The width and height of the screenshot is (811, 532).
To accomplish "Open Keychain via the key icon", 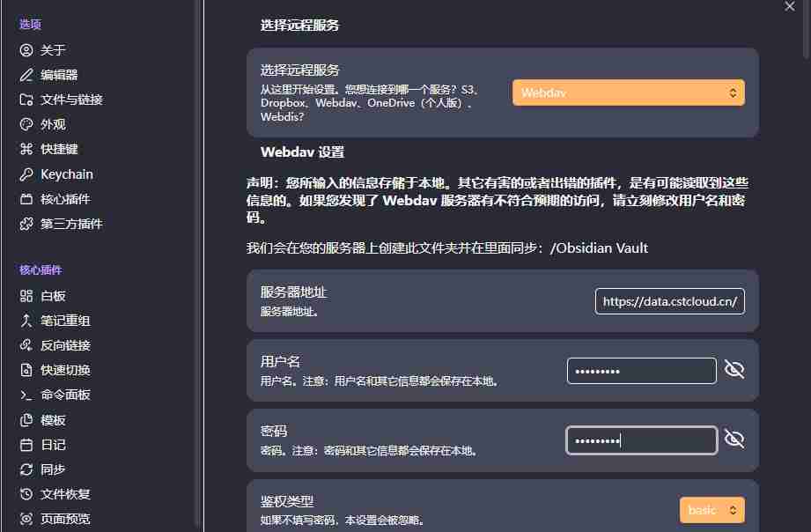I will click(26, 174).
